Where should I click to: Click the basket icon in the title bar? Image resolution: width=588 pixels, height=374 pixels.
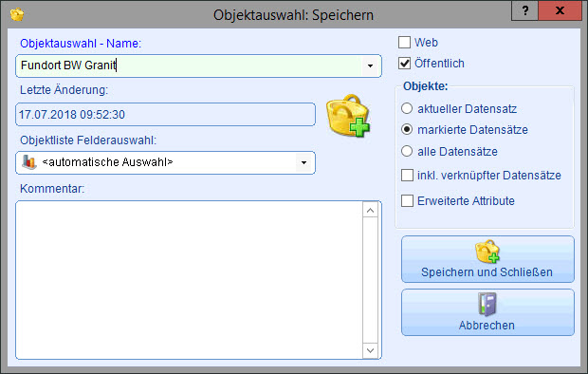17,14
